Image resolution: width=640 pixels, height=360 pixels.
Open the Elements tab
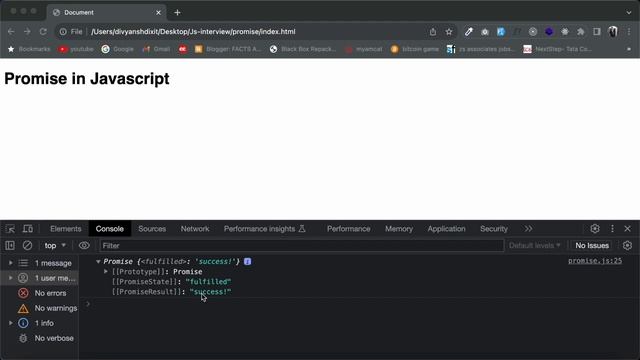pyautogui.click(x=66, y=229)
